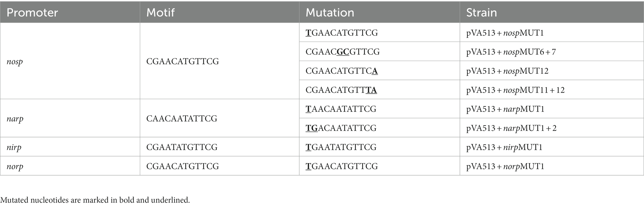Select the narp promoter cell
This screenshot has height=207, width=644.
15,119
